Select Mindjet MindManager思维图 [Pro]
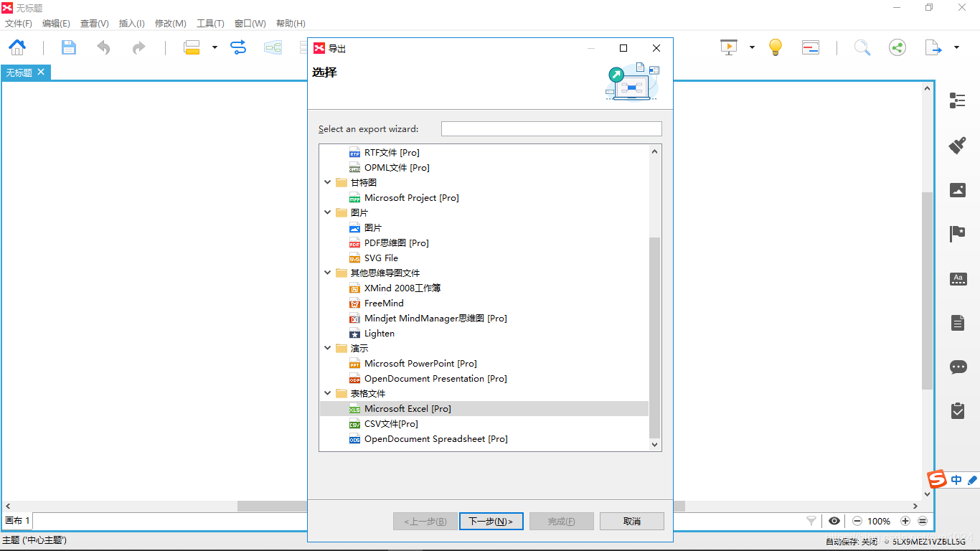The width and height of the screenshot is (980, 551). [x=435, y=318]
